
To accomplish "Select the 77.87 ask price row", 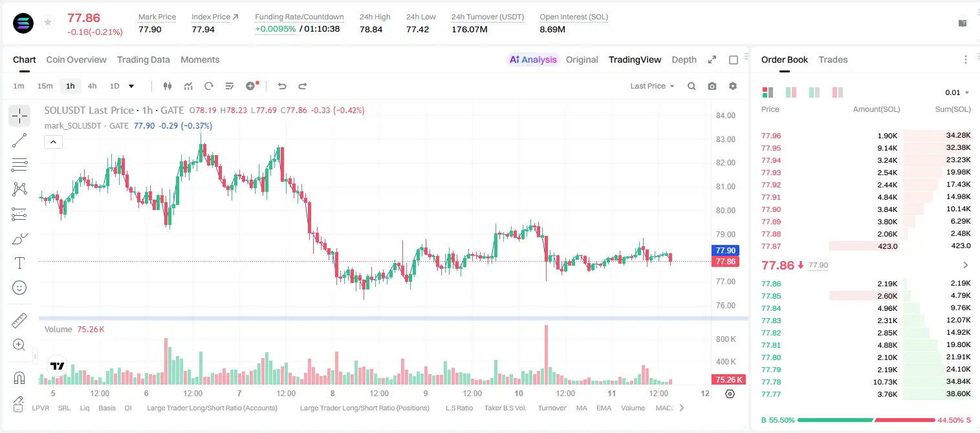I will 866,246.
